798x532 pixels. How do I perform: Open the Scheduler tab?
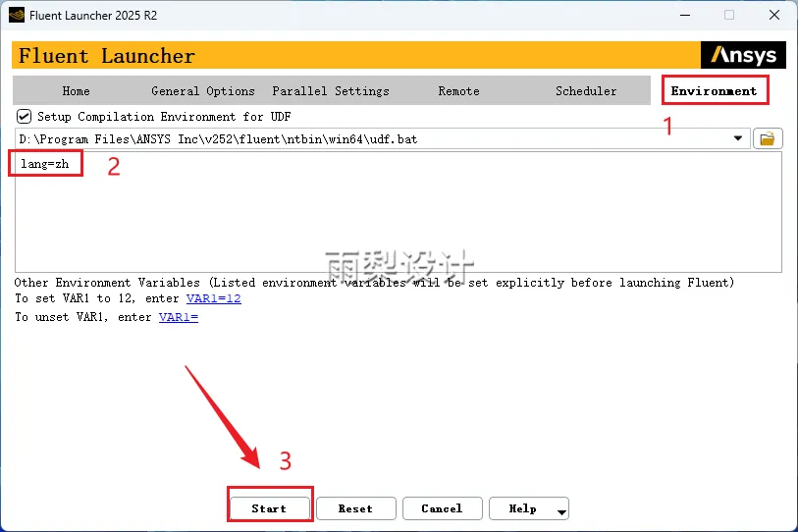(x=586, y=91)
